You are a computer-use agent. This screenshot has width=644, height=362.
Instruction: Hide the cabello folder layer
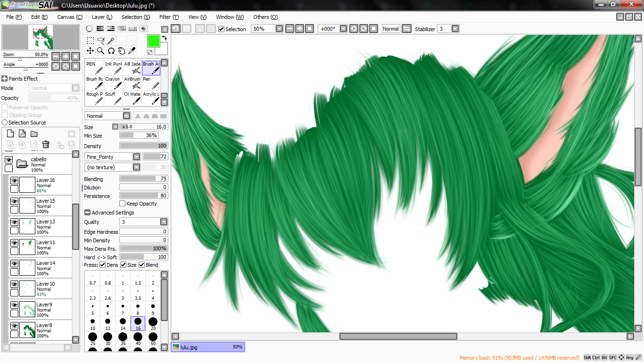pos(8,160)
